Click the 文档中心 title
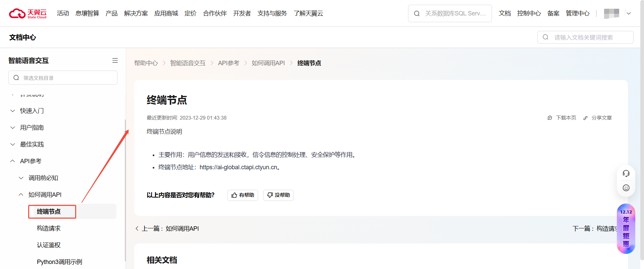644x269 pixels. (22, 37)
